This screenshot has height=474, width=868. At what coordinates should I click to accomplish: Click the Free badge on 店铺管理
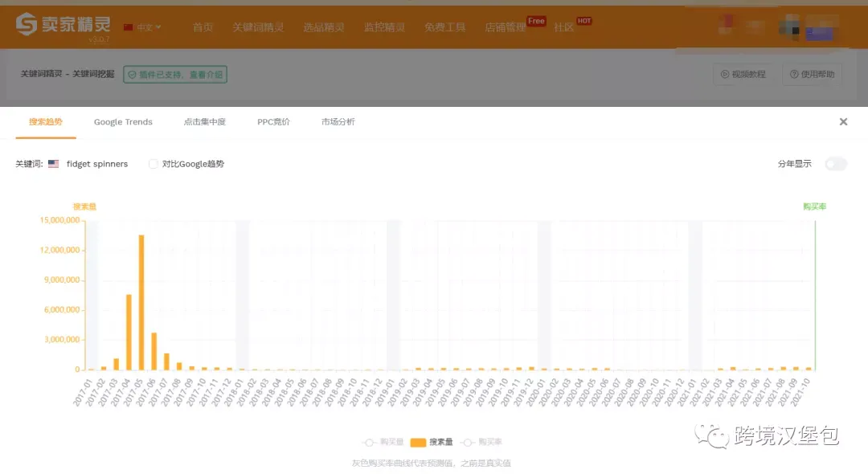click(536, 21)
